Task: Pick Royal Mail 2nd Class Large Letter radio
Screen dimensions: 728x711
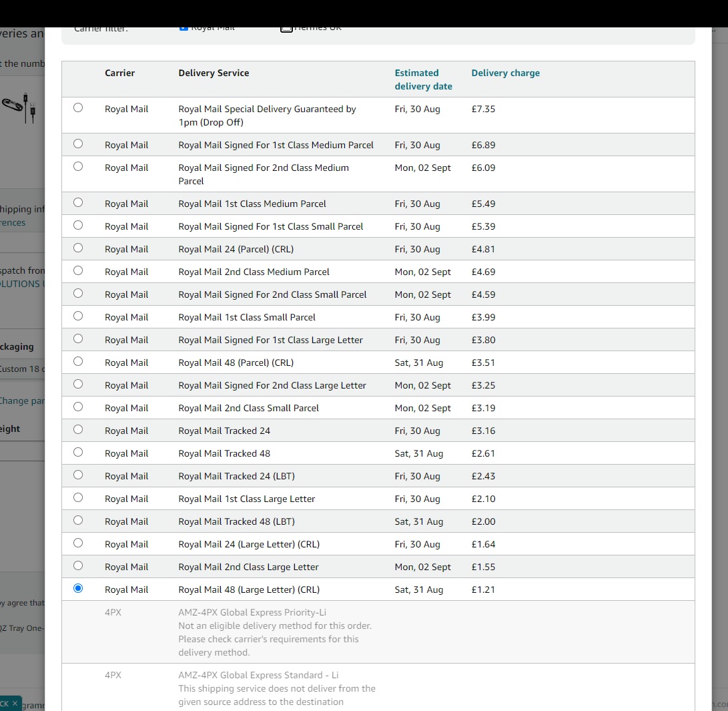Action: (78, 566)
